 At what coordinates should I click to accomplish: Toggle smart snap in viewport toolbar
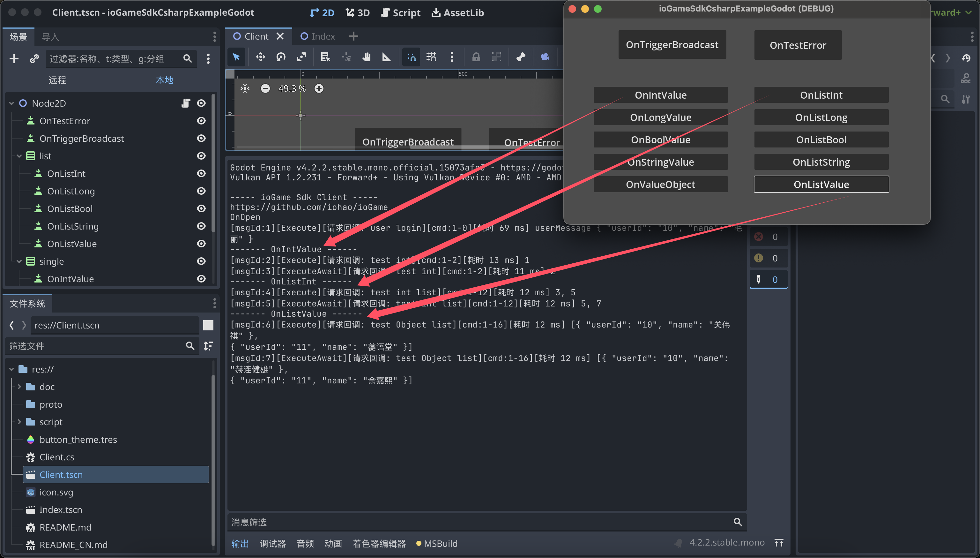coord(411,57)
